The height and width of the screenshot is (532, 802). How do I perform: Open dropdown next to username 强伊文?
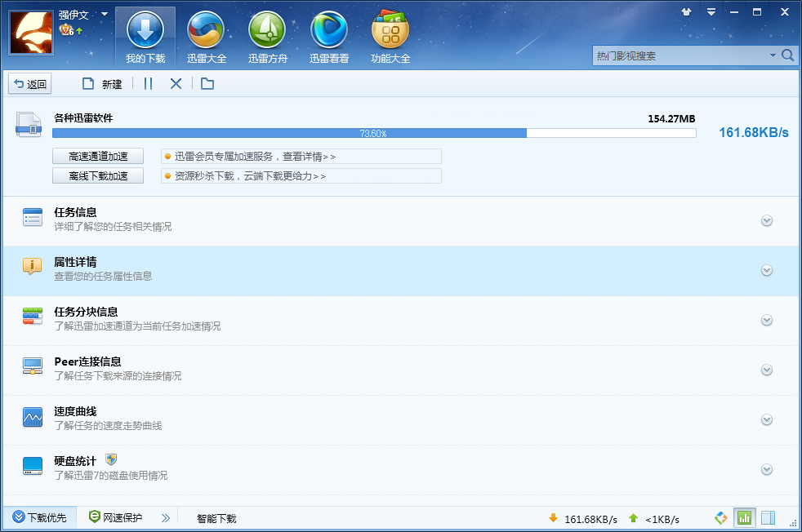105,14
